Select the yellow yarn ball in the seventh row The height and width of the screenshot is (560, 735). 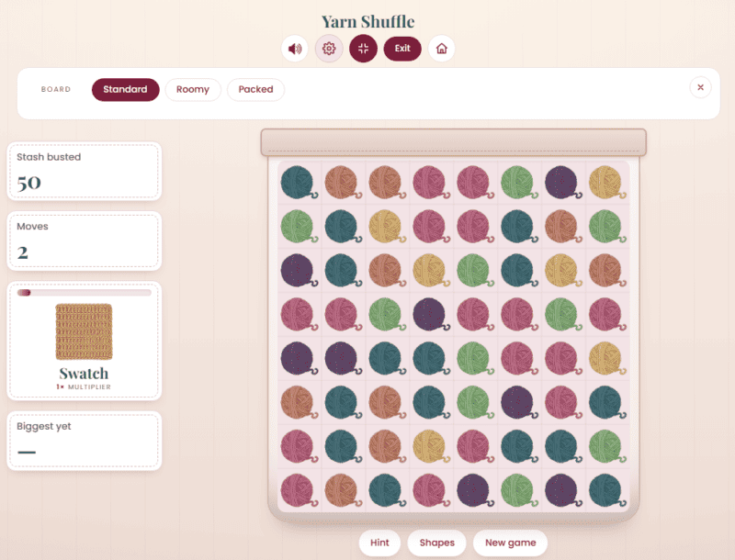coord(430,447)
